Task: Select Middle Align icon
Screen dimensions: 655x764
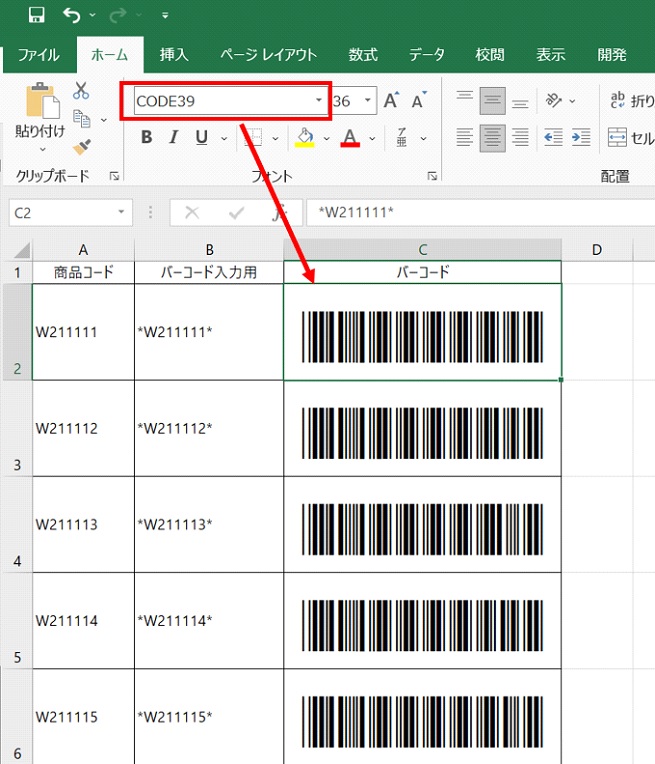Action: [492, 101]
